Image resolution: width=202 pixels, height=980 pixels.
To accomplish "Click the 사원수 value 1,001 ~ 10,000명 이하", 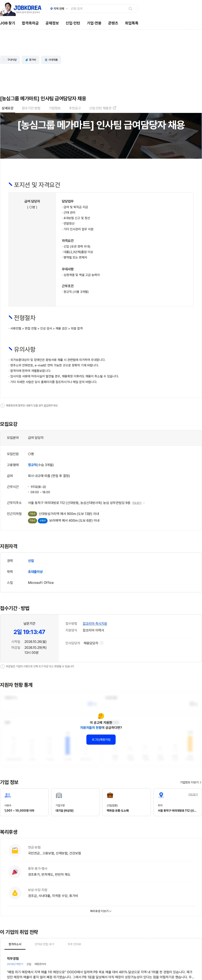I will (19, 811).
